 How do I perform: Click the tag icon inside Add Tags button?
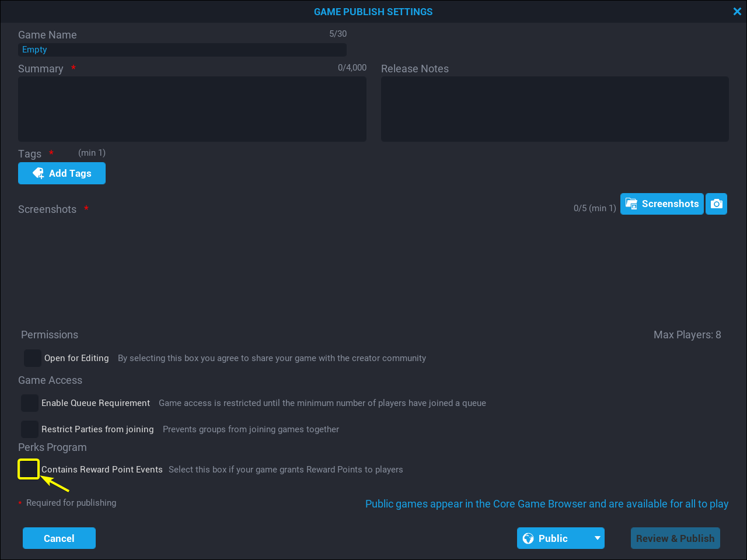38,173
